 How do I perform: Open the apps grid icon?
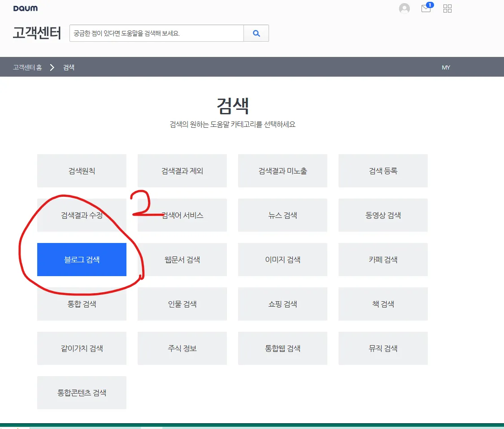pyautogui.click(x=447, y=8)
